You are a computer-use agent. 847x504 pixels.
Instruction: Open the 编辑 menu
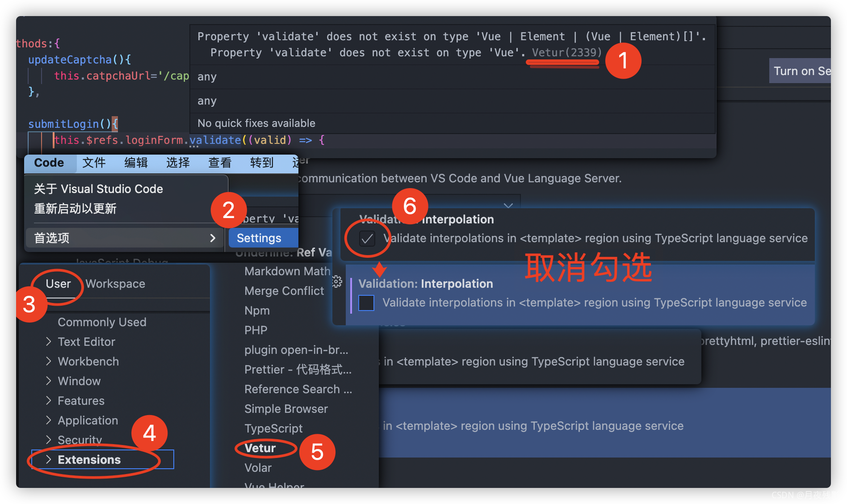[136, 163]
